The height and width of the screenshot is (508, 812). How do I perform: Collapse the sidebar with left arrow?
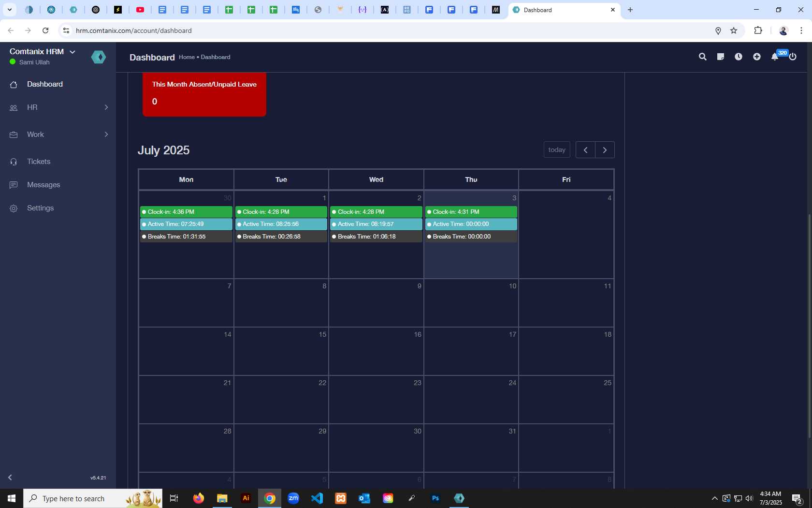click(x=10, y=478)
